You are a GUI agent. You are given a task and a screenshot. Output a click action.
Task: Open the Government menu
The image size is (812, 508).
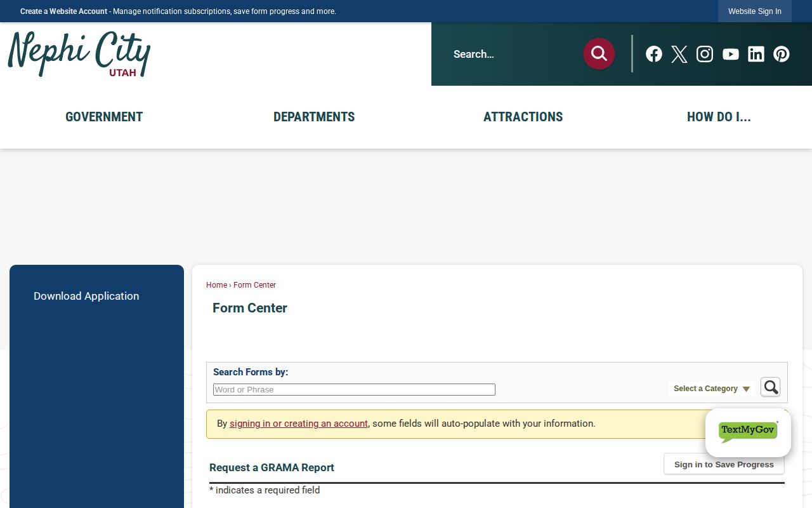click(104, 117)
